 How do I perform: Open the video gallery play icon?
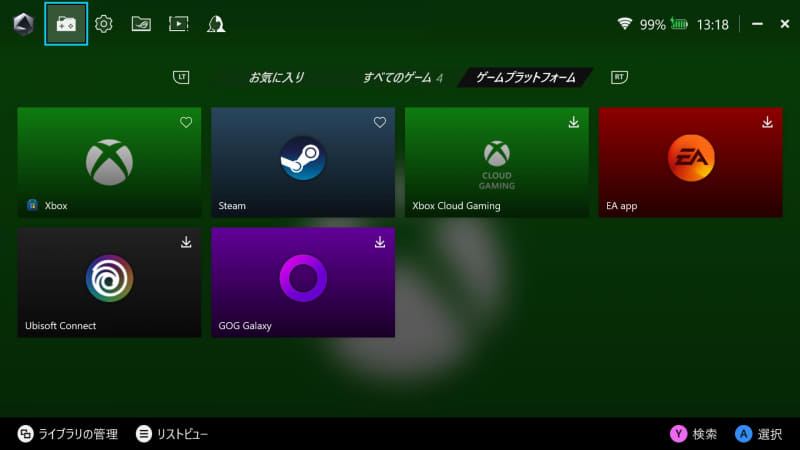tap(179, 24)
